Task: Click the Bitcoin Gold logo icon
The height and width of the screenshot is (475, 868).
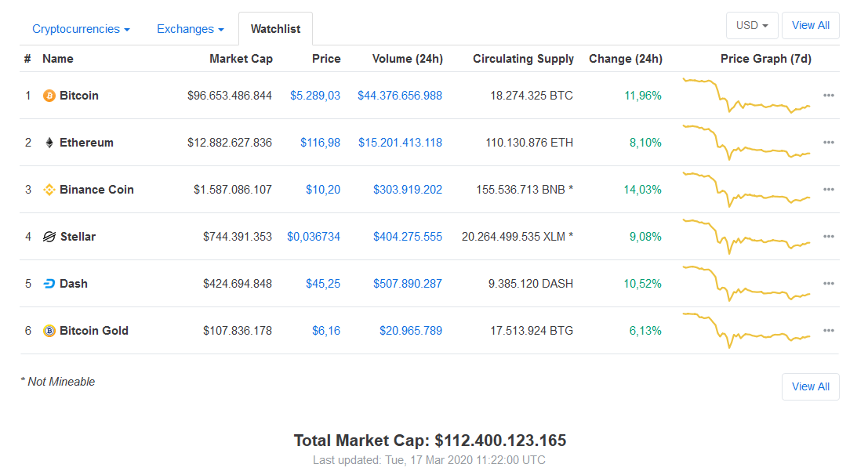Action: pos(49,331)
